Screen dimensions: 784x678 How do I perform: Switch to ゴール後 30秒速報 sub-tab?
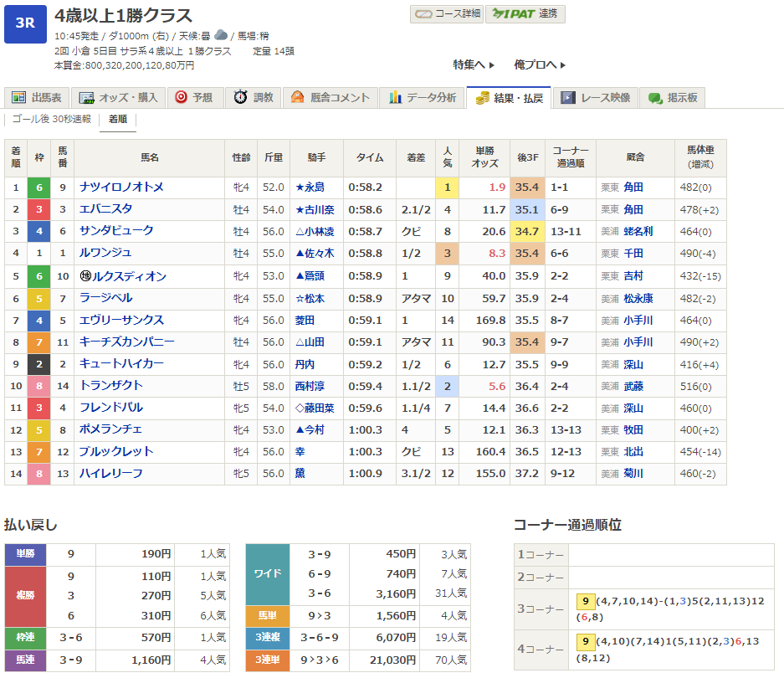(52, 120)
